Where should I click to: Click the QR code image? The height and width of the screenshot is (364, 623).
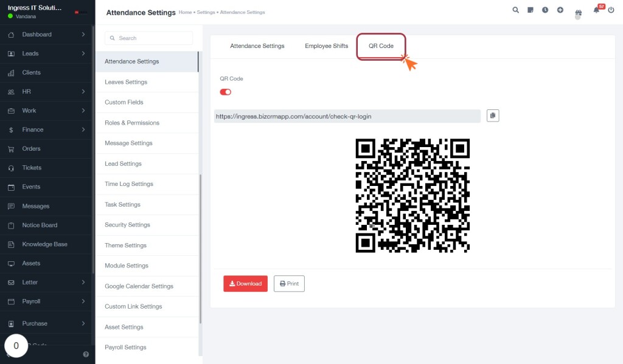click(x=412, y=195)
